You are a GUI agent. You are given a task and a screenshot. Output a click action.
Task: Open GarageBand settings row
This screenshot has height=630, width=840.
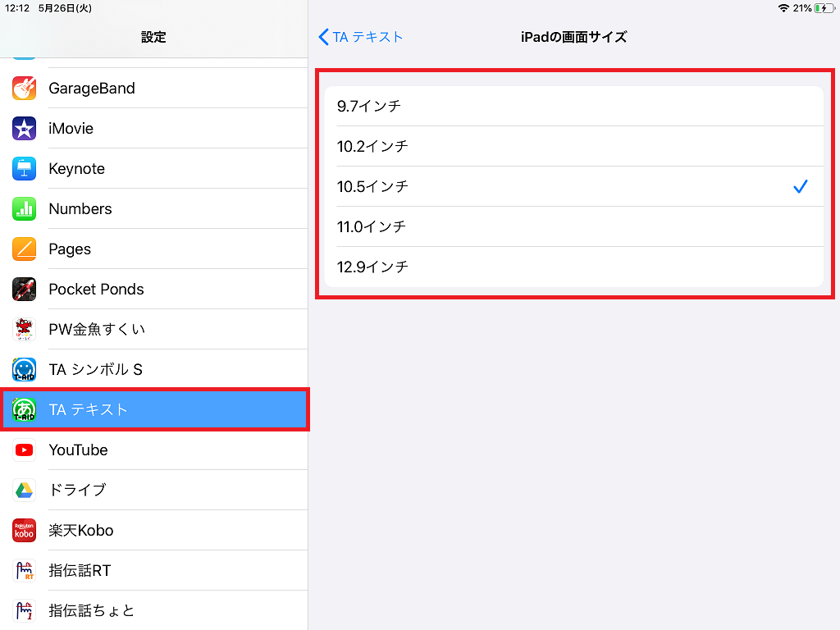[153, 89]
